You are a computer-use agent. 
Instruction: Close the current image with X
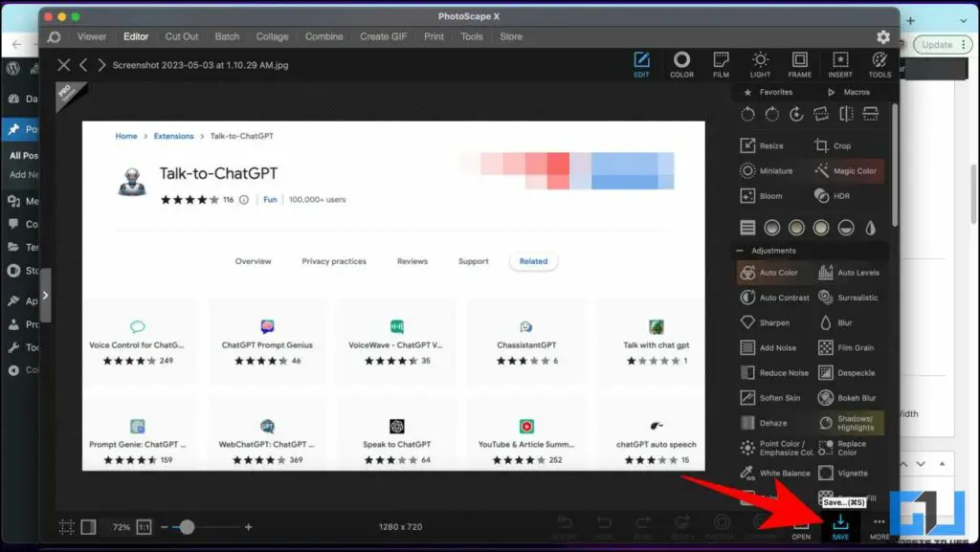pyautogui.click(x=63, y=65)
